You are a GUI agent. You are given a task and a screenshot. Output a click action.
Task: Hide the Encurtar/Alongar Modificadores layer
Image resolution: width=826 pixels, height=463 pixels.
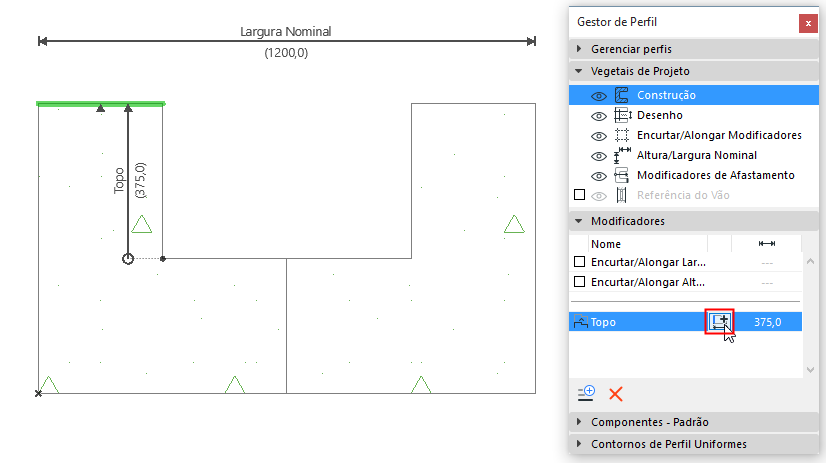[598, 136]
